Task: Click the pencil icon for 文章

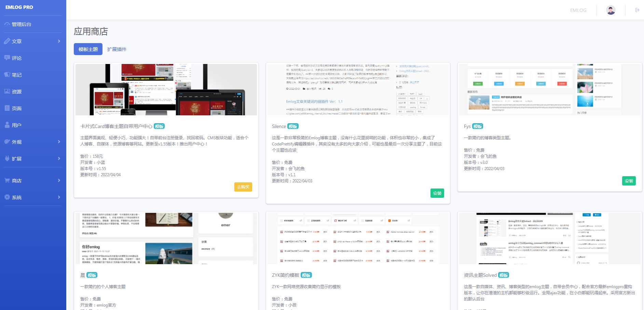Action: click(x=7, y=41)
